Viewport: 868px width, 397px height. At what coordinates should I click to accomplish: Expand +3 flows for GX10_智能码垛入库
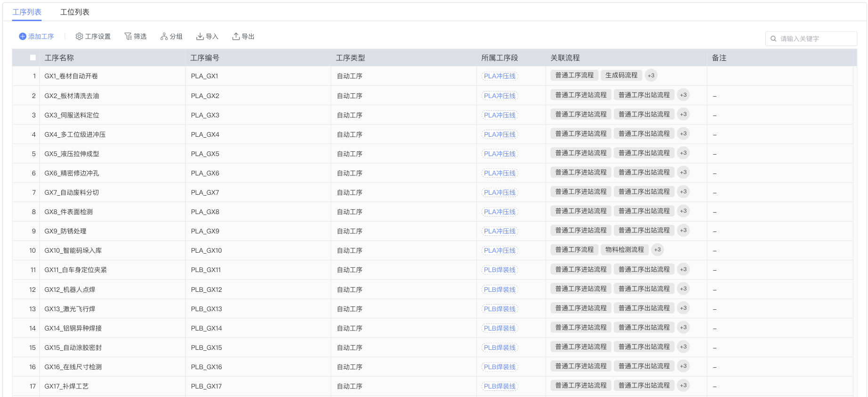point(657,250)
